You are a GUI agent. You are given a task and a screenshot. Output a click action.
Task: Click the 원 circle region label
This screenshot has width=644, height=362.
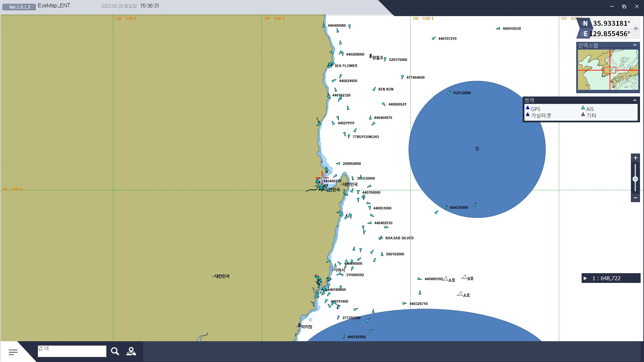(477, 148)
